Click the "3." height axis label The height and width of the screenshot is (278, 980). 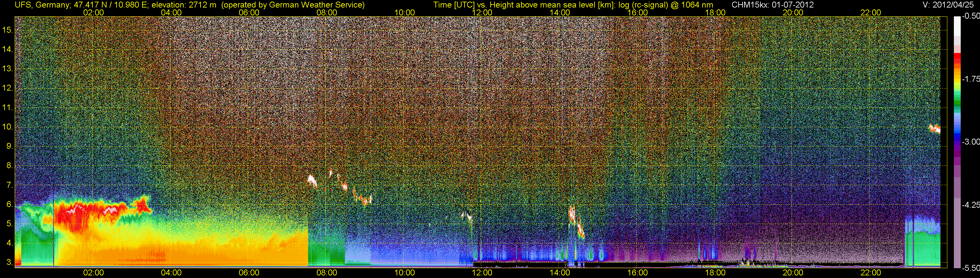(9, 262)
